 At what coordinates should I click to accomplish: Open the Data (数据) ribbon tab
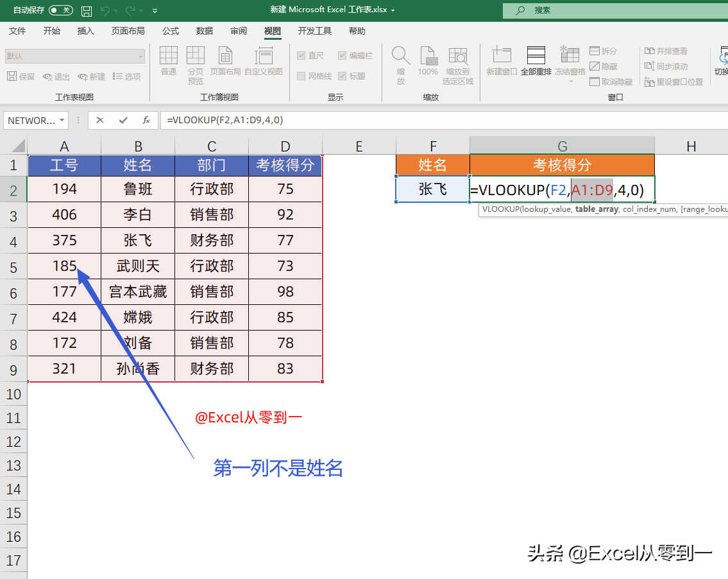(x=205, y=31)
